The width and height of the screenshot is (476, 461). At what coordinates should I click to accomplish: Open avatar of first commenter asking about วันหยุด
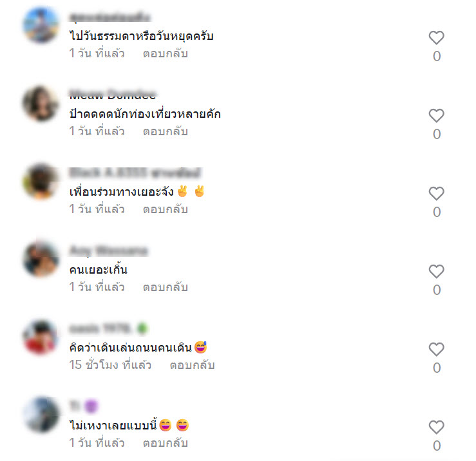point(41,25)
